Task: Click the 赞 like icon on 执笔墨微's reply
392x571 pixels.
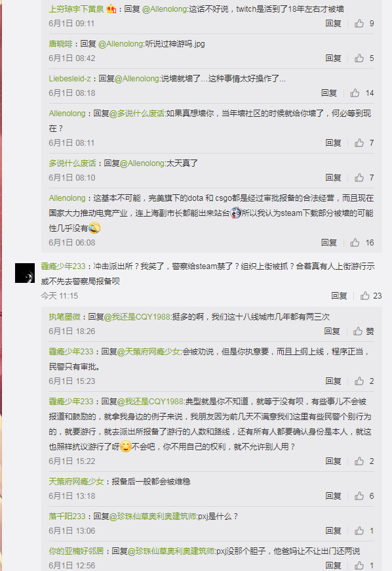Action: point(358,331)
